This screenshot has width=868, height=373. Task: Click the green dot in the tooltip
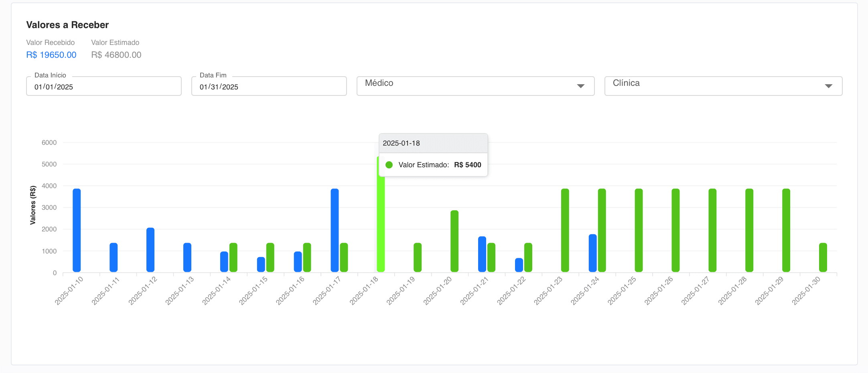coord(389,165)
